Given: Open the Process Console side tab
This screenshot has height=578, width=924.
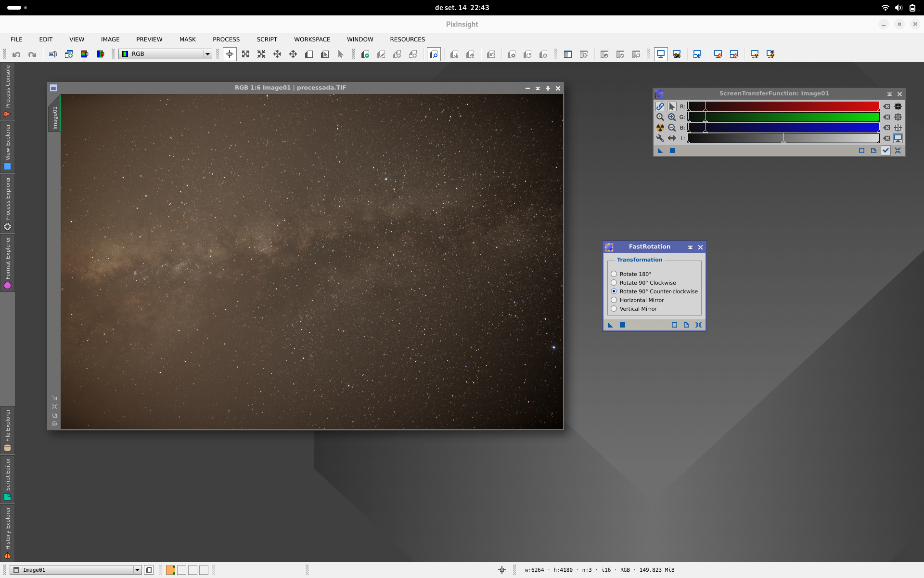Looking at the screenshot, I should [x=7, y=91].
